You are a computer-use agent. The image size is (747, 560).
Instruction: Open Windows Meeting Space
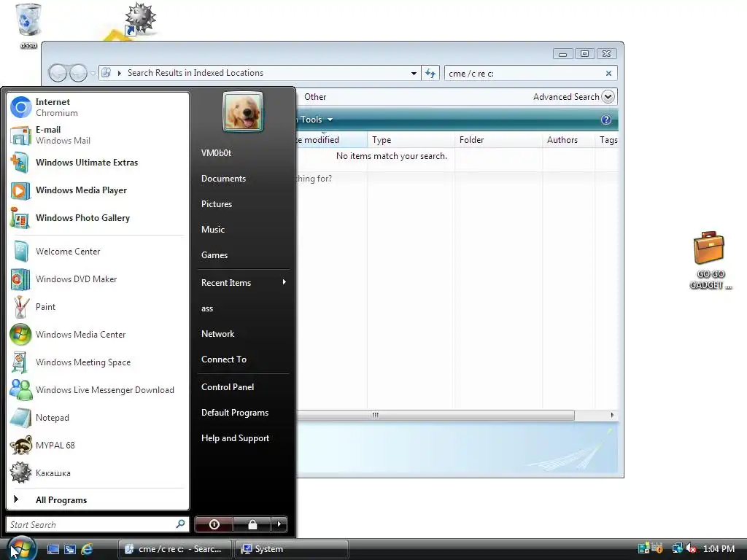coord(98,362)
